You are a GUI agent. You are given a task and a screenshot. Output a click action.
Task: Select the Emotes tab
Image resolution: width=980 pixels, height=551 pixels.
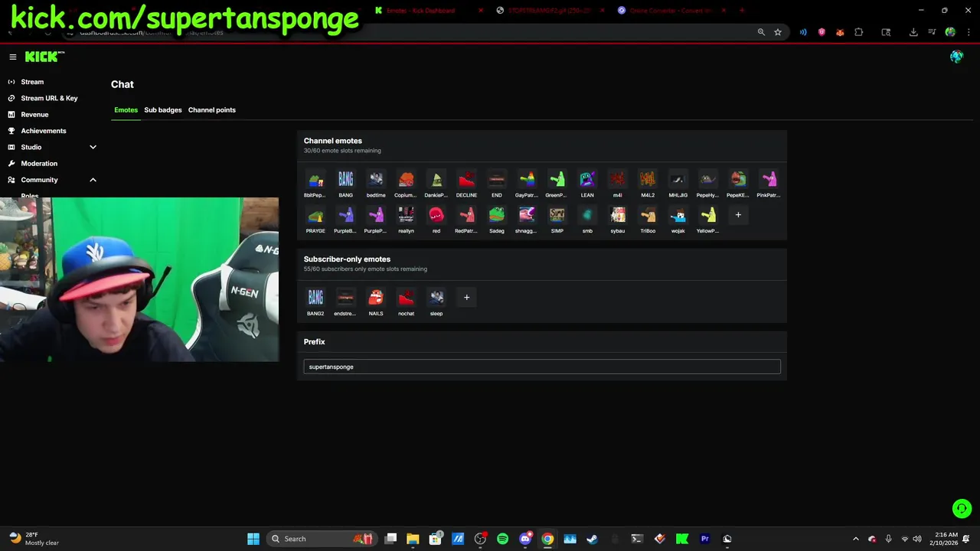pyautogui.click(x=126, y=109)
